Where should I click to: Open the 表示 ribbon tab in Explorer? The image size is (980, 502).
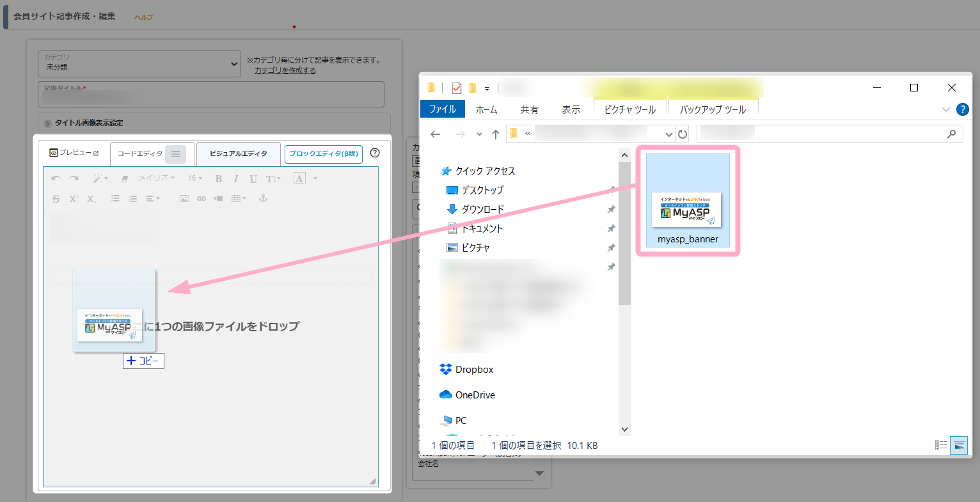point(571,109)
